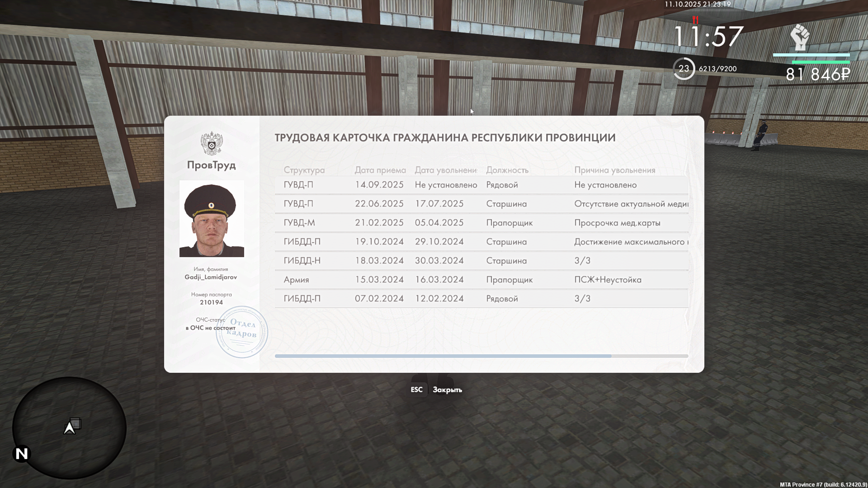The height and width of the screenshot is (488, 868).
Task: Click the raised fist icon in the HUD
Action: [799, 38]
